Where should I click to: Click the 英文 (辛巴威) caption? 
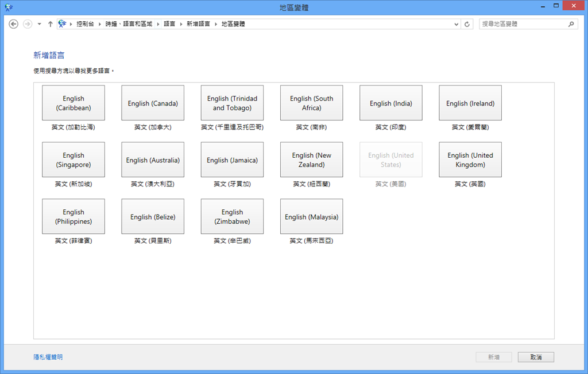(232, 240)
